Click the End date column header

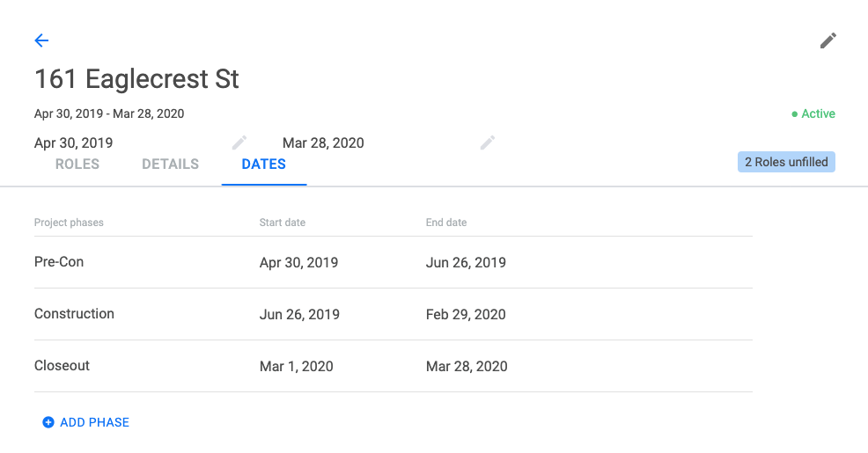[x=446, y=223]
